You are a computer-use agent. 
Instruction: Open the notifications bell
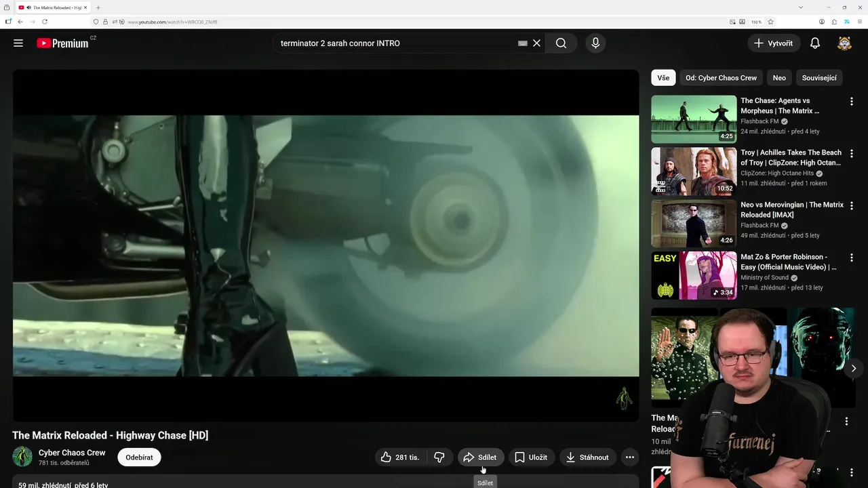[815, 43]
